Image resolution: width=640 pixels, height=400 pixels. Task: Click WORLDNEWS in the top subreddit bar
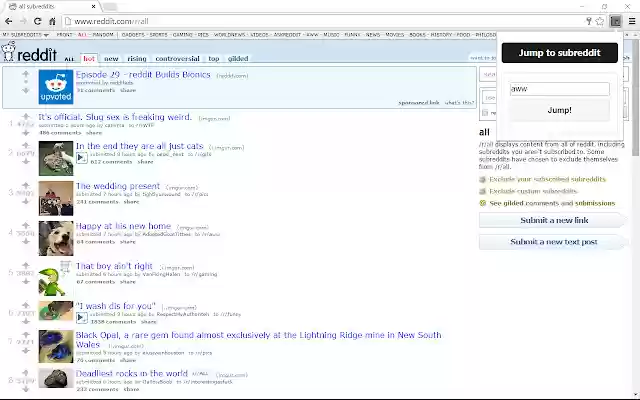[x=229, y=35]
